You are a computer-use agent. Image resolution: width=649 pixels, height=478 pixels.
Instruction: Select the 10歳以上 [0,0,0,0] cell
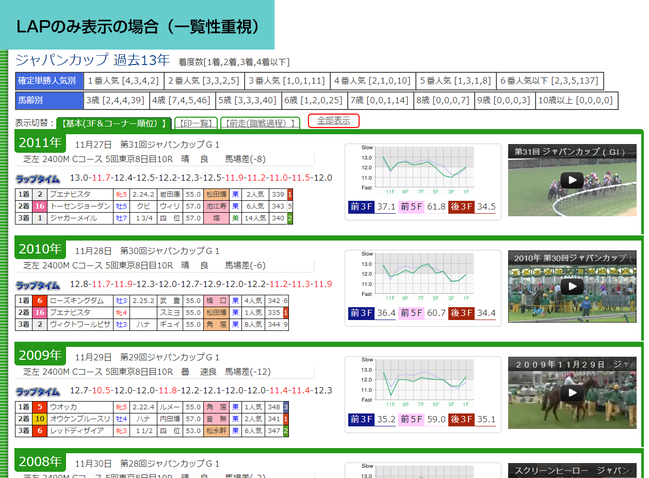coord(577,101)
